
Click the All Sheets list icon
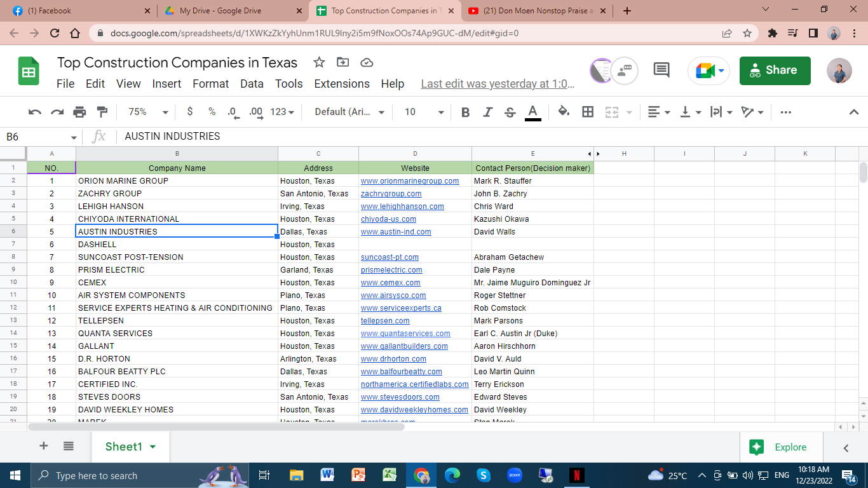point(69,446)
